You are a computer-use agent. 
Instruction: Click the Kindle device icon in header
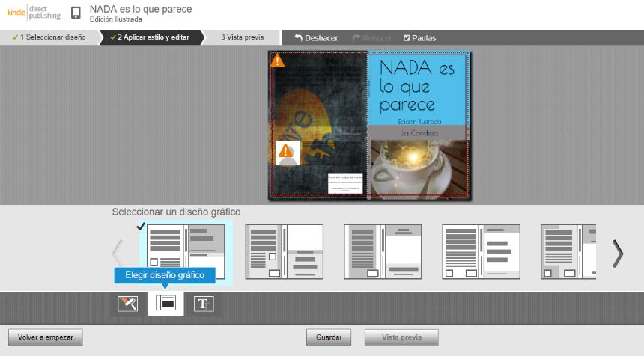[x=76, y=13]
